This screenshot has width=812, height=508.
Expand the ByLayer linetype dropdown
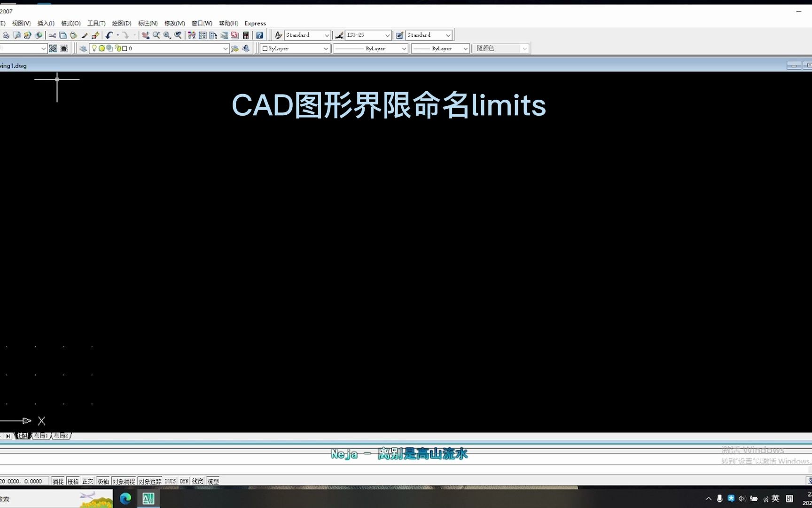[x=403, y=48]
